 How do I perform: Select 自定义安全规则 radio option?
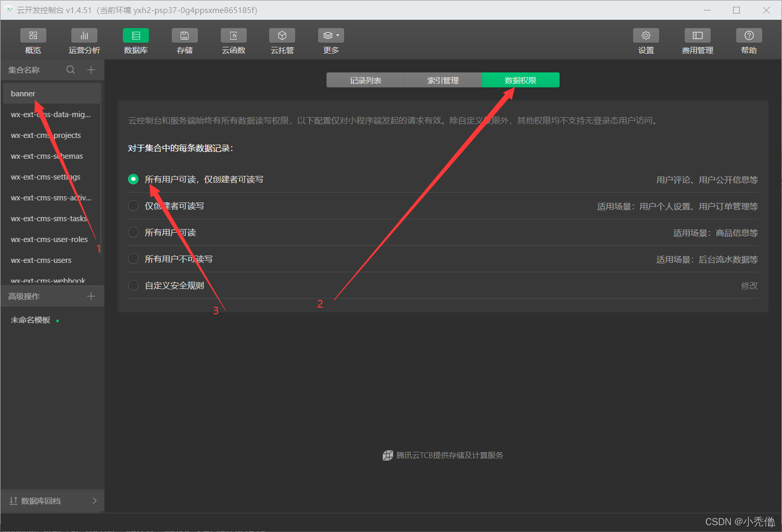pyautogui.click(x=133, y=285)
